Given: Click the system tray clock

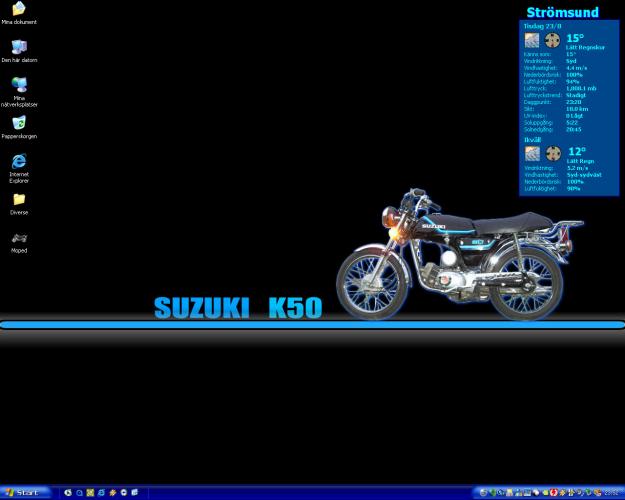Looking at the screenshot, I should (610, 493).
